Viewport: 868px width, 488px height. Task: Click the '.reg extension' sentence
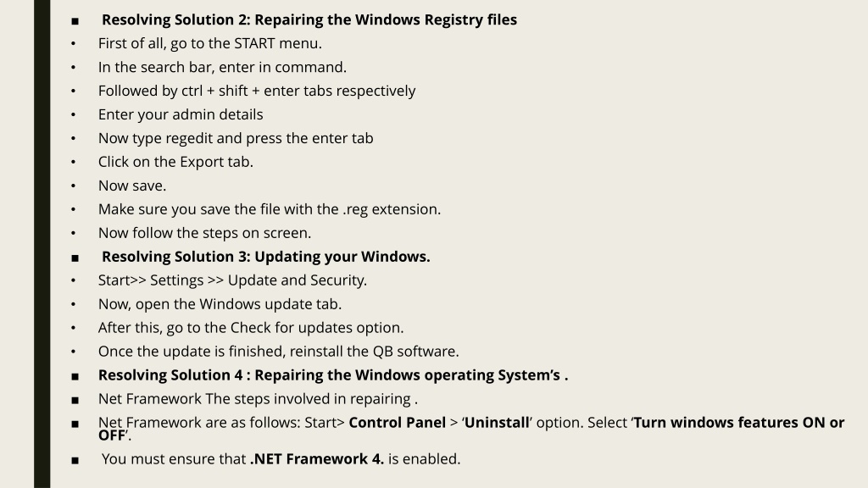tap(270, 210)
